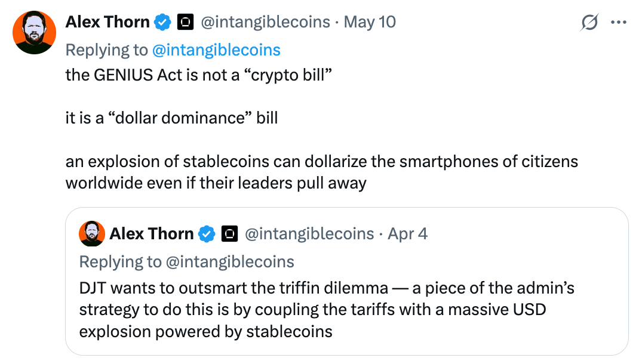Screen dimensions: 639x364
Task: Click Alex Thorn name in quoted tweet
Action: coord(152,234)
